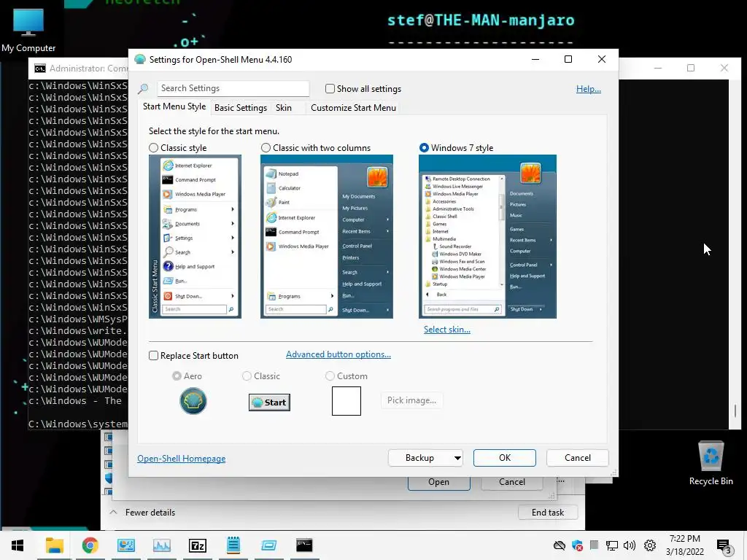Viewport: 747px width, 560px height.
Task: Click the gray square tray icon
Action: (x=594, y=545)
